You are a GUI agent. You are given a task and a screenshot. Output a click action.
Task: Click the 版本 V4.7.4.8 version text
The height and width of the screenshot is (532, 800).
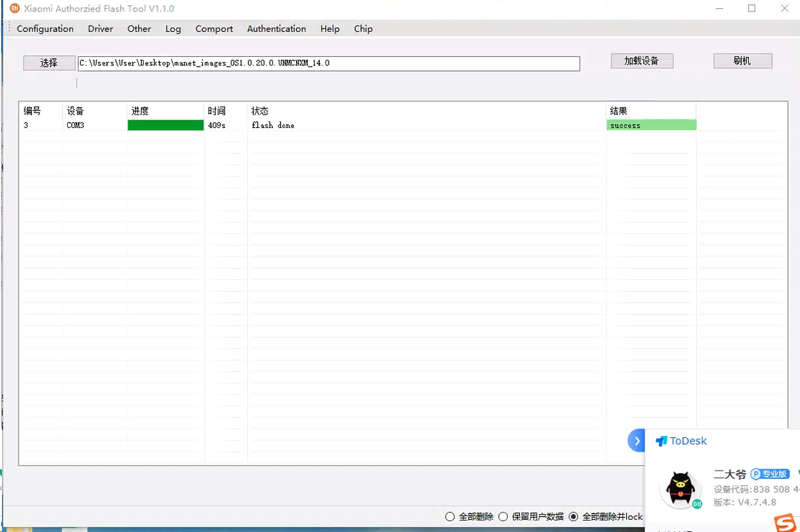745,503
